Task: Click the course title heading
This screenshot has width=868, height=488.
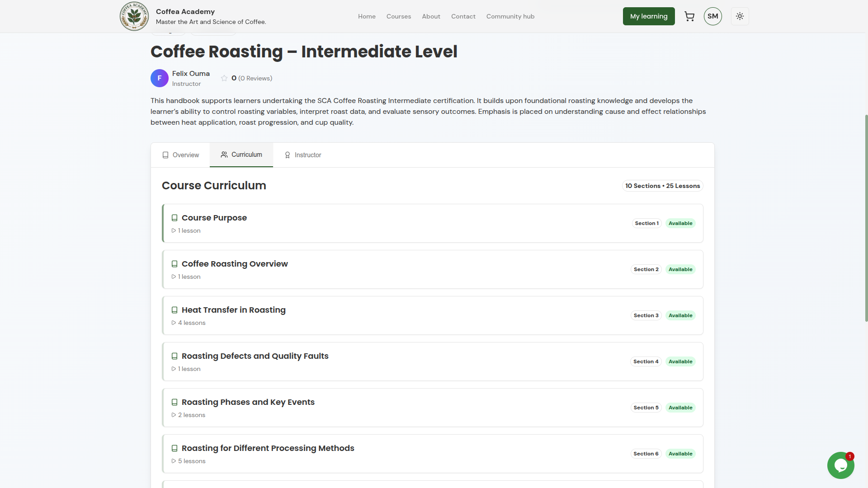Action: 304,52
